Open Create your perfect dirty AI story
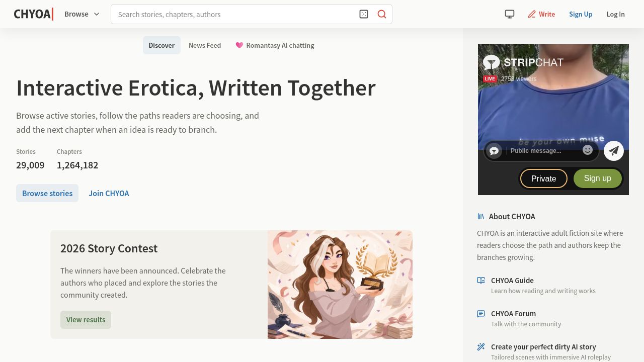This screenshot has height=362, width=644. click(x=543, y=347)
